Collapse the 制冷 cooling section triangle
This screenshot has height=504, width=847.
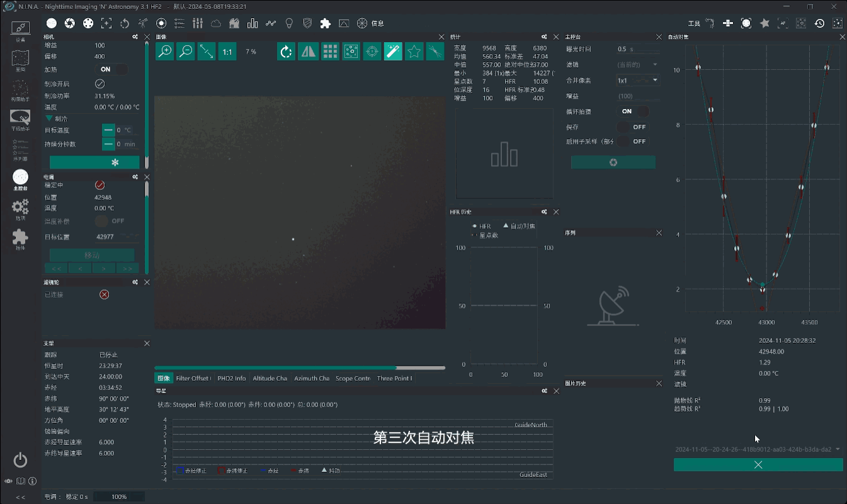click(x=48, y=118)
